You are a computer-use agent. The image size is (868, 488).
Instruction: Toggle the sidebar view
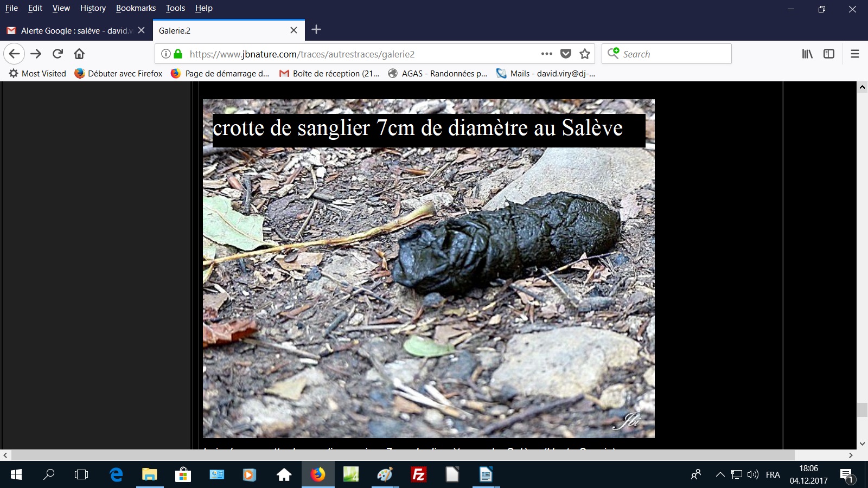(828, 54)
